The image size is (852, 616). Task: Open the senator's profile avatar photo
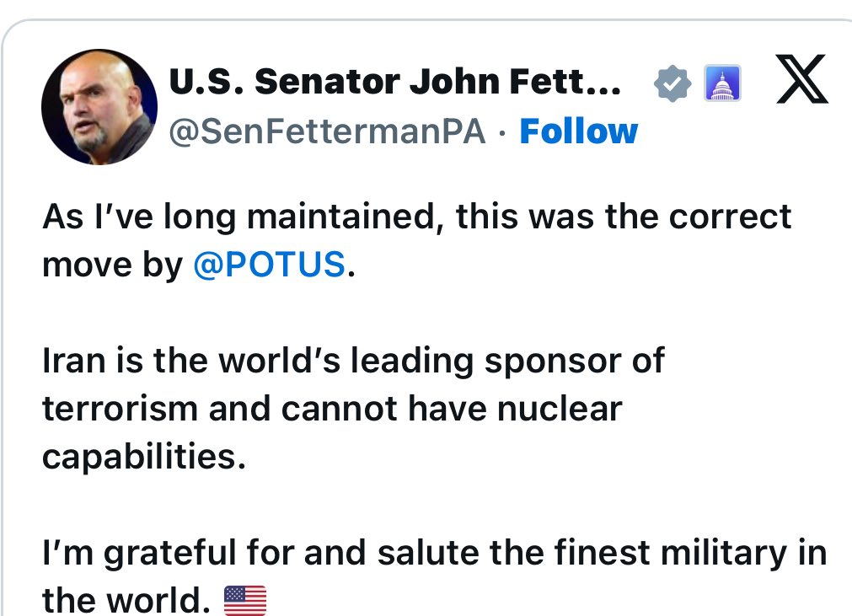[x=99, y=106]
